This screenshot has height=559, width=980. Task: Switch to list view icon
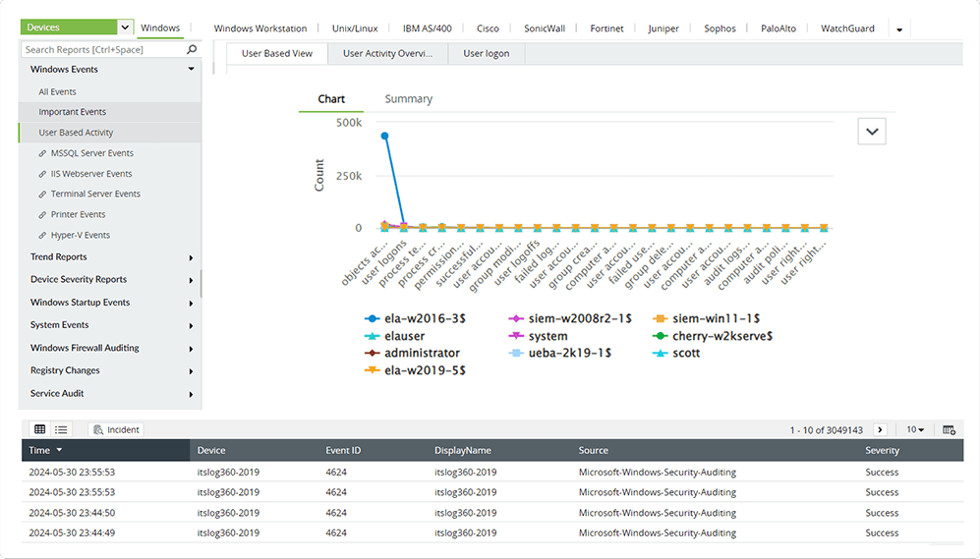click(61, 429)
